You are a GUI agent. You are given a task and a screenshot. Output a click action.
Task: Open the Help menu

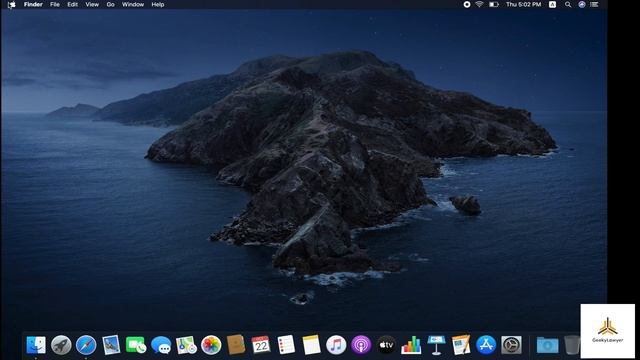pos(158,4)
